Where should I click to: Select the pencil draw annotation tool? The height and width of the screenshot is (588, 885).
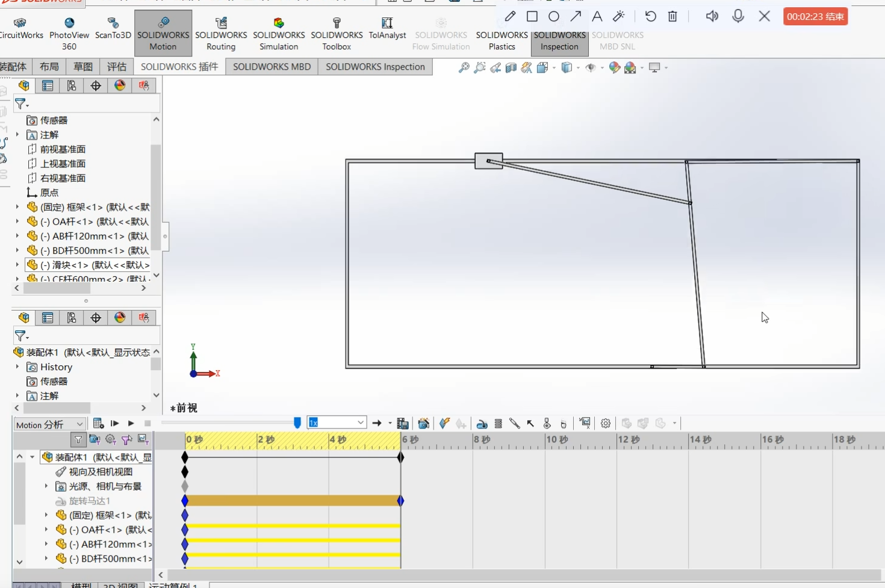(x=510, y=16)
